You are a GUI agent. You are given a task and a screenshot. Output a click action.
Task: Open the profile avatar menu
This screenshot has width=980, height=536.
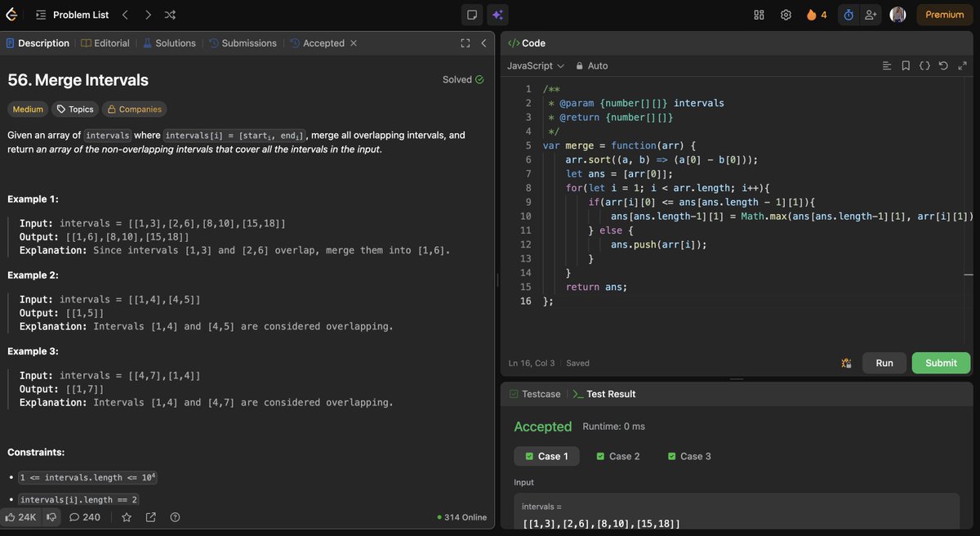(898, 15)
